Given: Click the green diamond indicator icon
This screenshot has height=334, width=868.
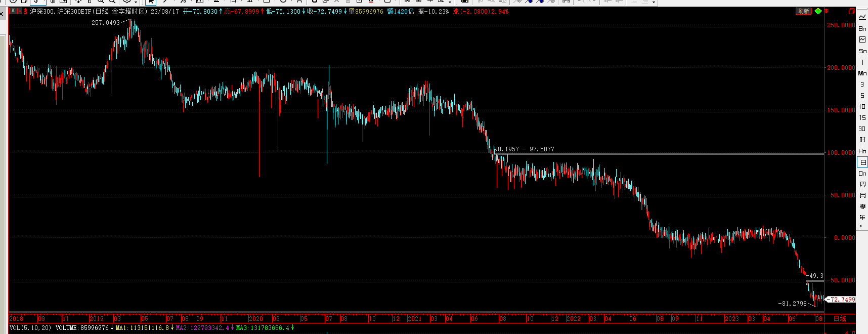Looking at the screenshot, I should coord(818,11).
